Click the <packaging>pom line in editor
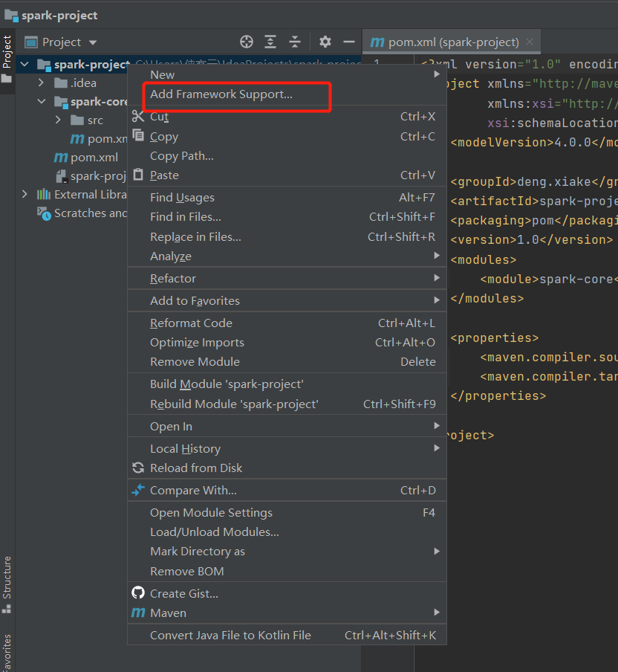 pos(533,220)
